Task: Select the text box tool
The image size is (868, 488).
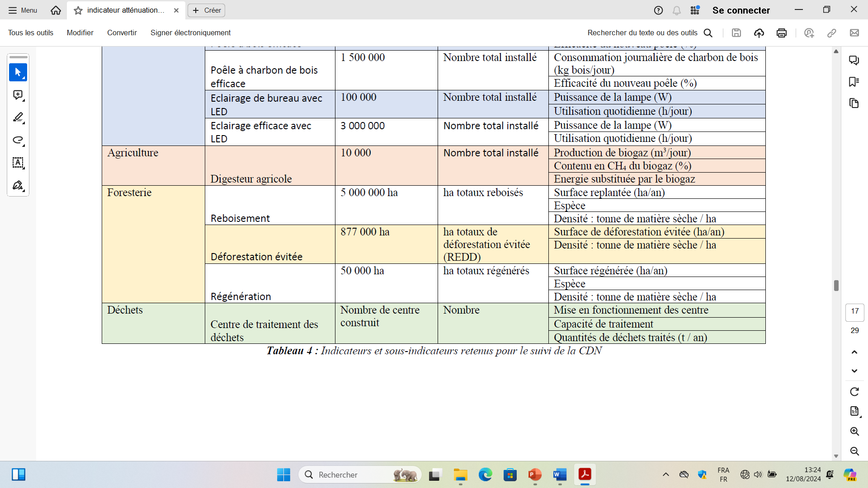Action: 18,163
